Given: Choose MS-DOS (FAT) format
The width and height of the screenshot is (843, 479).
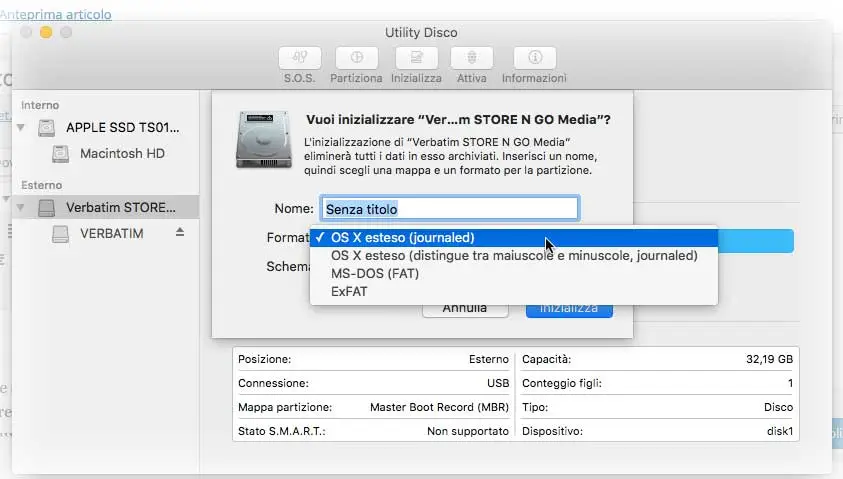Looking at the screenshot, I should click(513, 274).
